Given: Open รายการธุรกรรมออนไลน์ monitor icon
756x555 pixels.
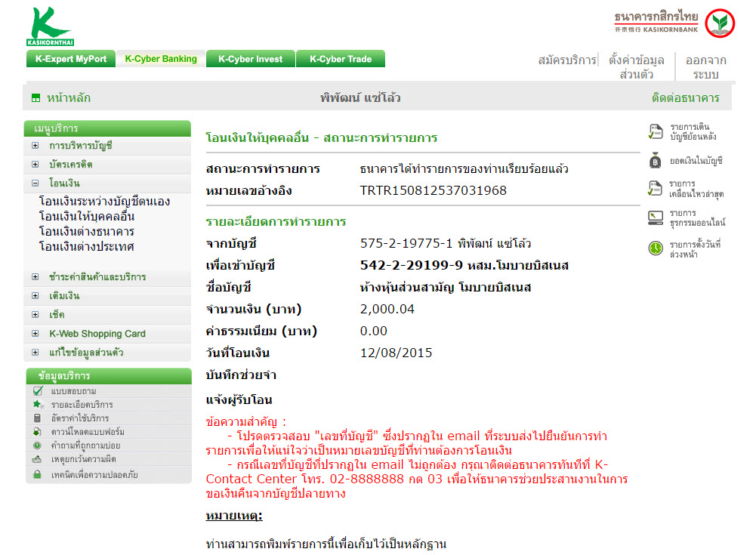Looking at the screenshot, I should (x=656, y=217).
